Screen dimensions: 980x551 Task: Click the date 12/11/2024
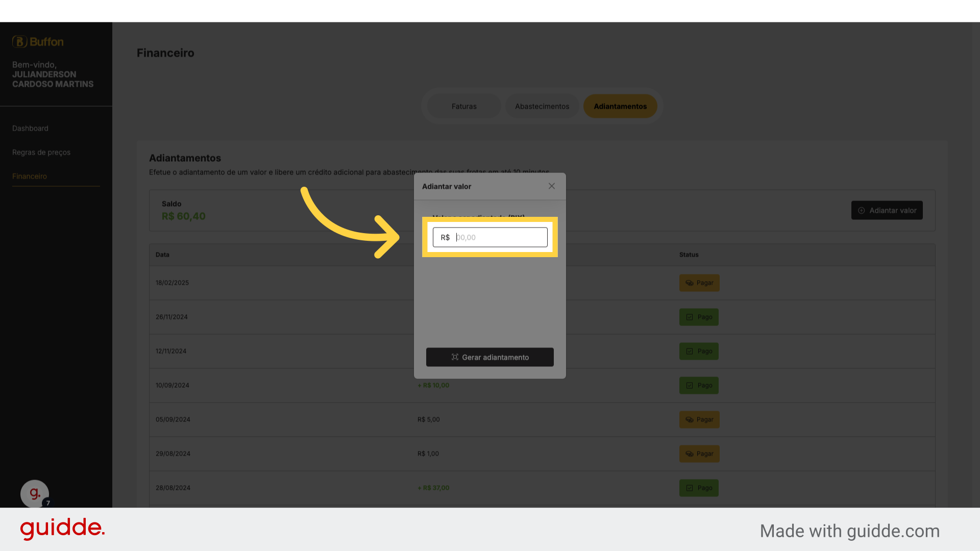click(171, 352)
